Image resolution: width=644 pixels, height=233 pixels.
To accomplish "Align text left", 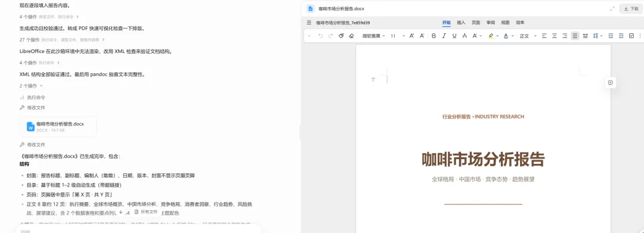I will click(544, 36).
